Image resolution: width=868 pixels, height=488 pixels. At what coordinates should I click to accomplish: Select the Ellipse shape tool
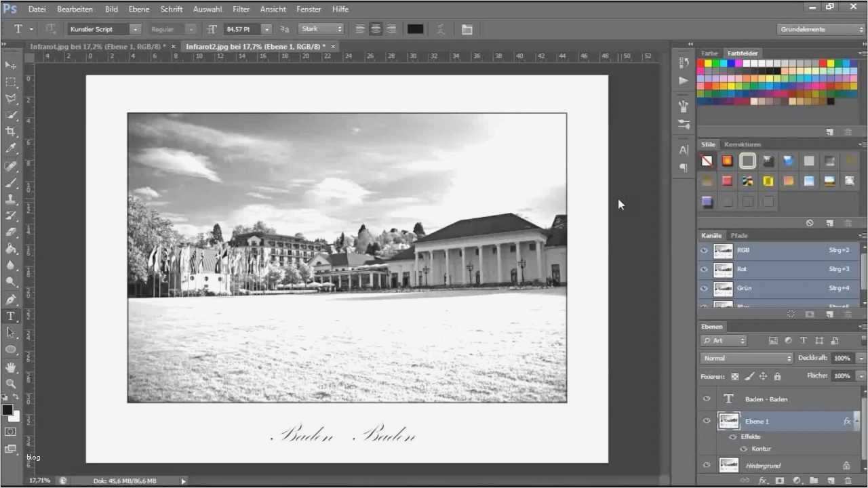(x=11, y=350)
